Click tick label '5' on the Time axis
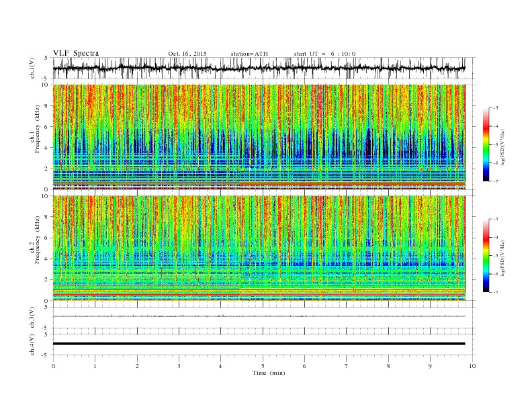 [x=263, y=366]
